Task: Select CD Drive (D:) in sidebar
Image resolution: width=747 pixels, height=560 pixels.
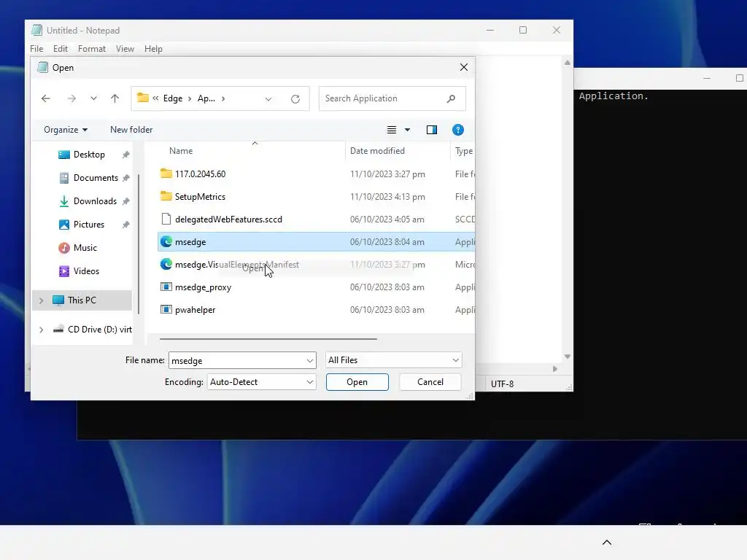Action: (x=99, y=329)
